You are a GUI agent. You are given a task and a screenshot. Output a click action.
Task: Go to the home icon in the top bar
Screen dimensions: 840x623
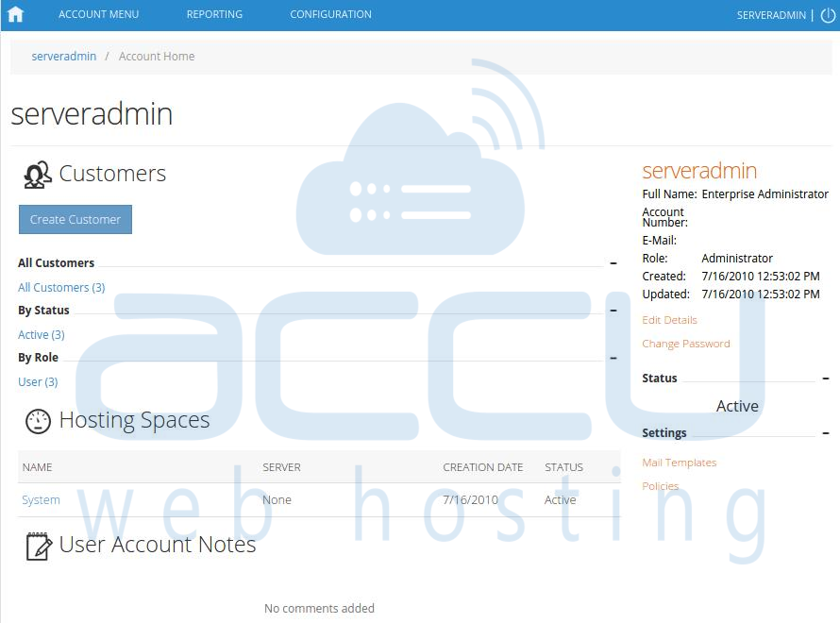[15, 14]
